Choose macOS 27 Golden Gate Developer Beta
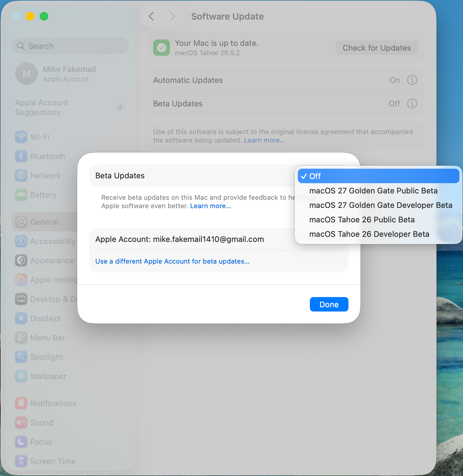This screenshot has height=476, width=463. tap(378, 205)
